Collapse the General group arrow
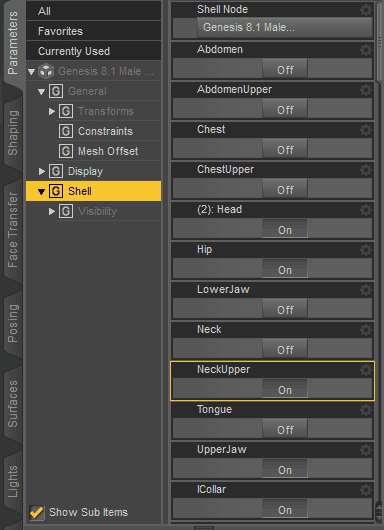The height and width of the screenshot is (530, 384). [x=41, y=92]
